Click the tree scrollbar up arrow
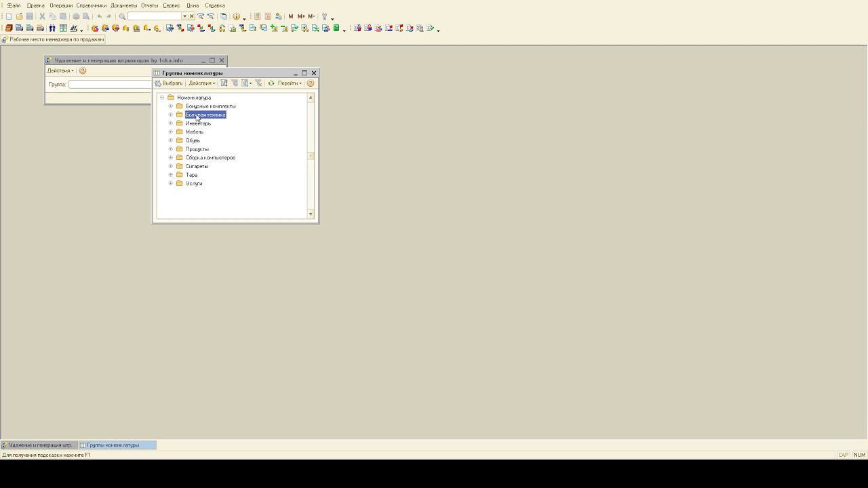This screenshot has width=868, height=488. pos(311,98)
